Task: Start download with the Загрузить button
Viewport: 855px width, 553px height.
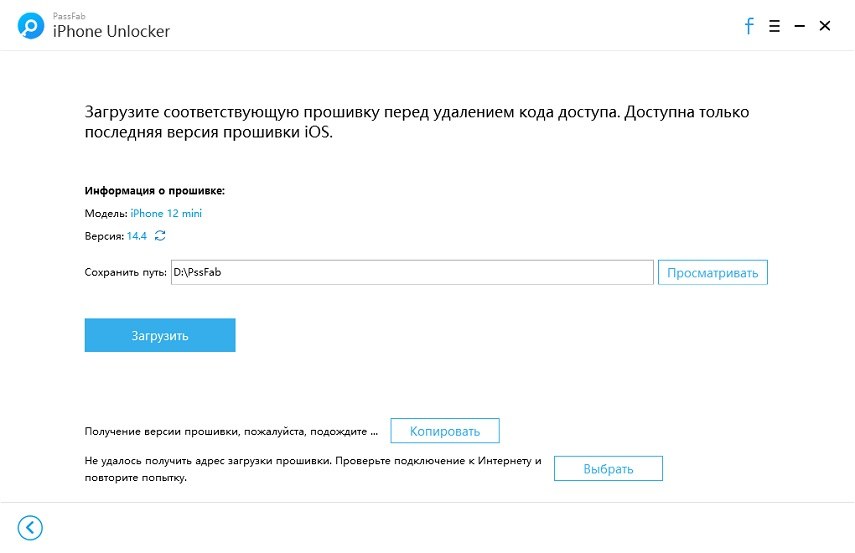Action: click(160, 335)
